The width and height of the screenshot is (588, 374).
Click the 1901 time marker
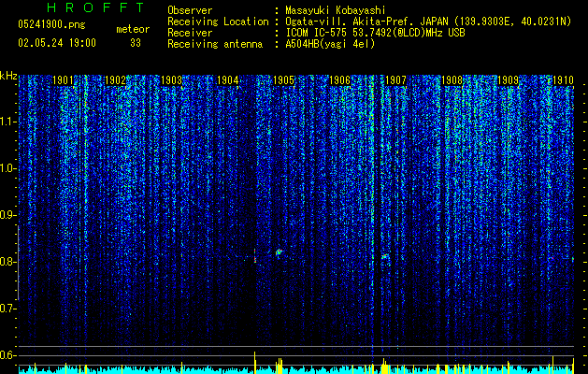click(63, 80)
